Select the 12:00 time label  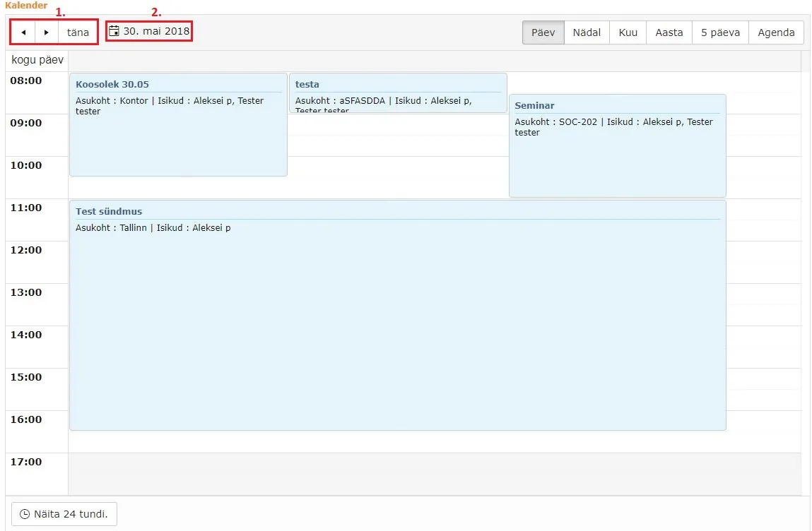click(26, 251)
